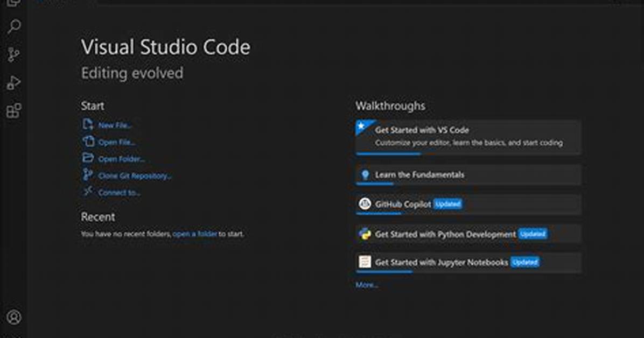Open Learn the Fundamentals walkthrough
This screenshot has width=644, height=338.
468,175
